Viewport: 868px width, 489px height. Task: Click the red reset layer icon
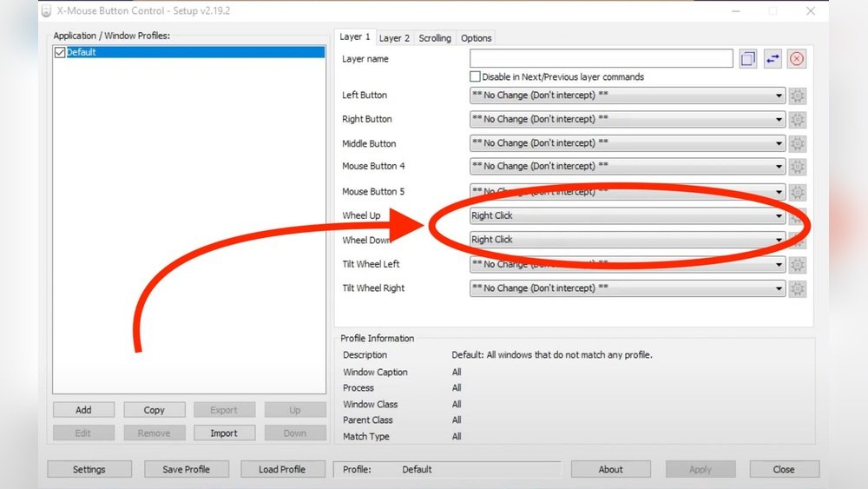click(x=797, y=59)
